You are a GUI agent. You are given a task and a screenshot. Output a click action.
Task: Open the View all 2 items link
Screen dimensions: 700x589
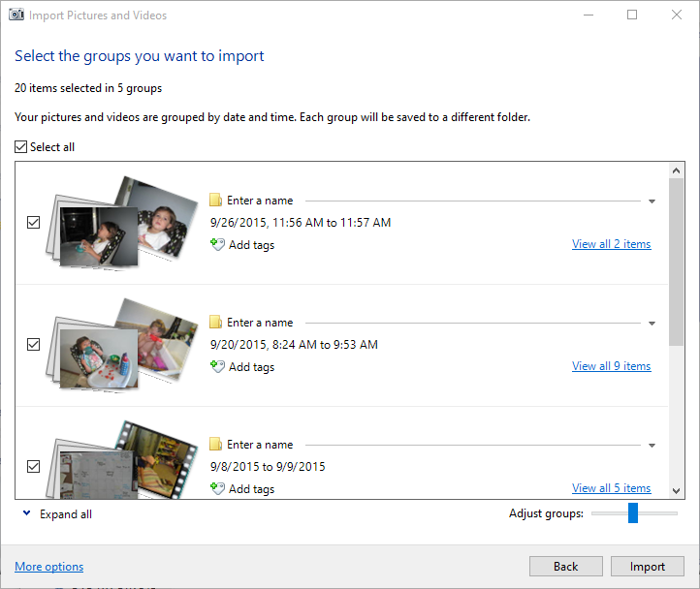611,244
